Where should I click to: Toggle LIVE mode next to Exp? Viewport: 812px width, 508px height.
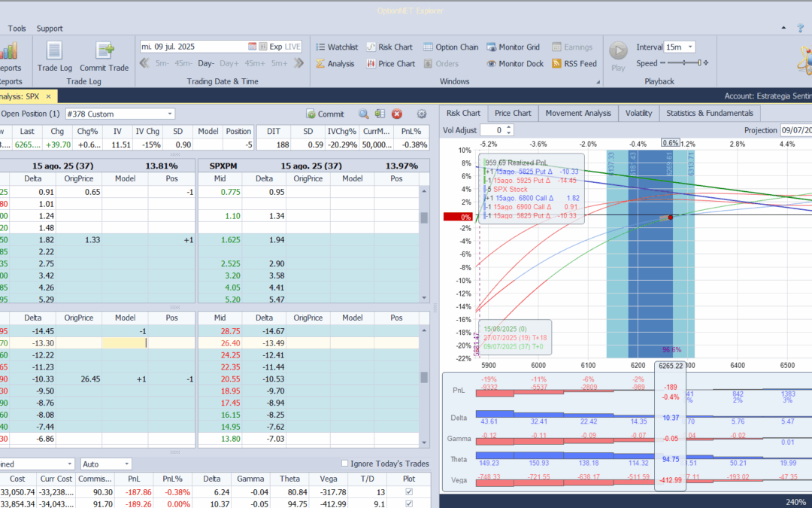coord(292,47)
